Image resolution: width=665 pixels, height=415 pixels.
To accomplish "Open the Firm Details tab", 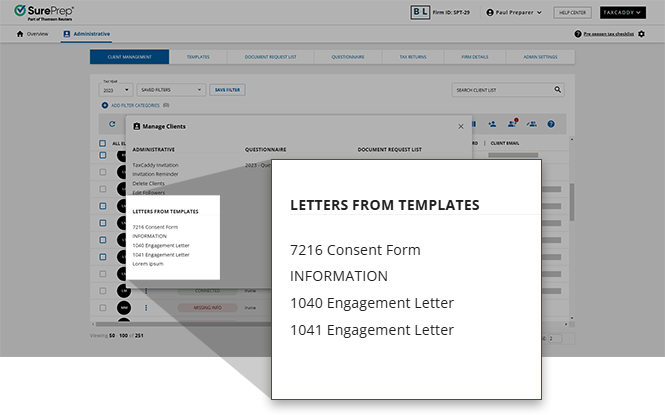I will tap(475, 57).
